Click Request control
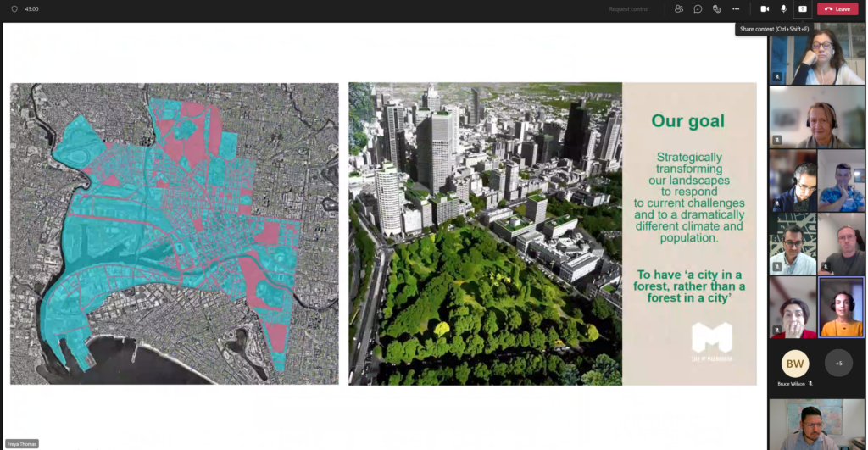 tap(628, 9)
